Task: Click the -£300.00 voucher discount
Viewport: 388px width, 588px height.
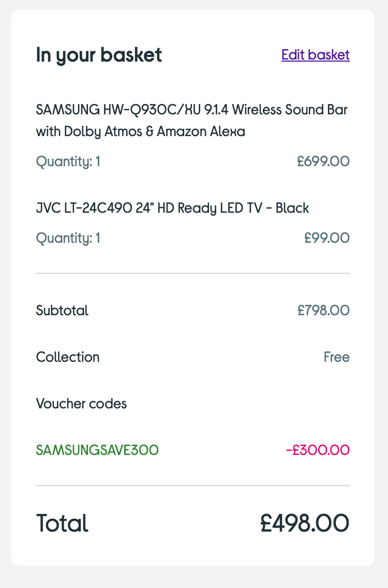Action: pyautogui.click(x=318, y=450)
